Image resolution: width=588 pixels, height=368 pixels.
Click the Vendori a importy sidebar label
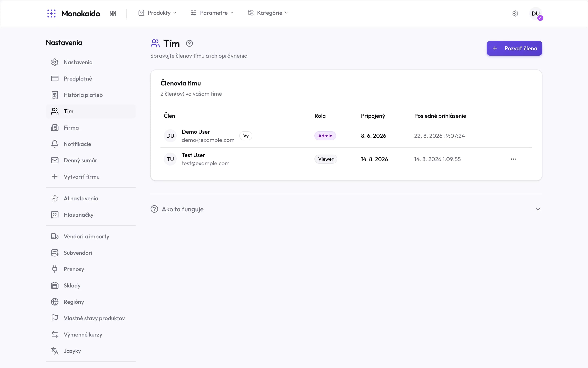87,237
